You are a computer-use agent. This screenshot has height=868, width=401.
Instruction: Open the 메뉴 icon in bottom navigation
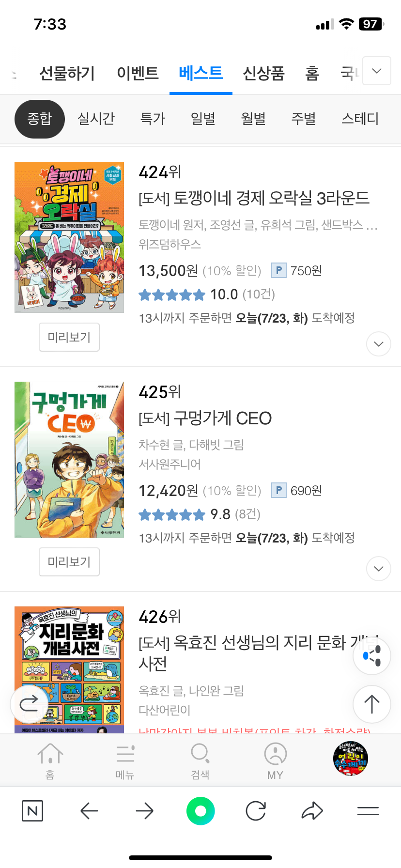pos(125,760)
